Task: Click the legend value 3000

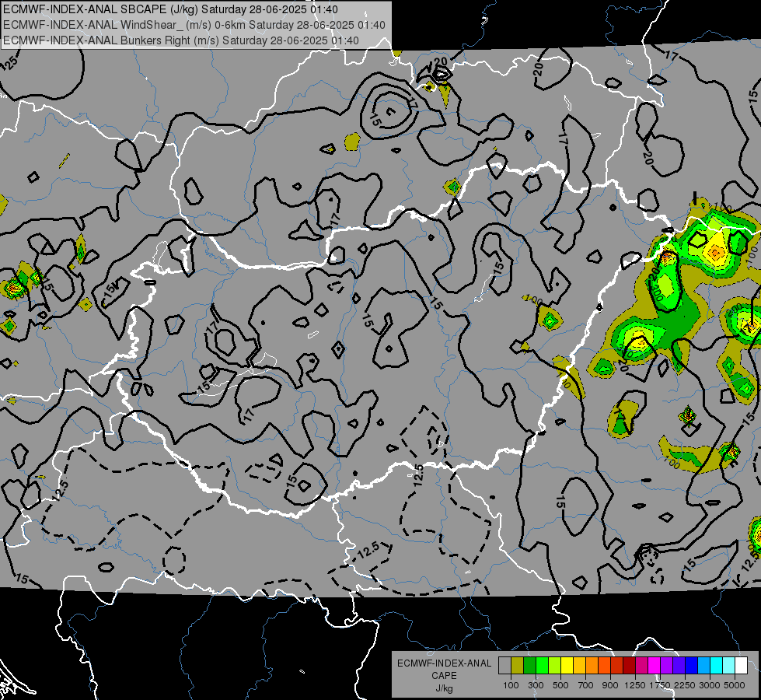Action: (710, 685)
